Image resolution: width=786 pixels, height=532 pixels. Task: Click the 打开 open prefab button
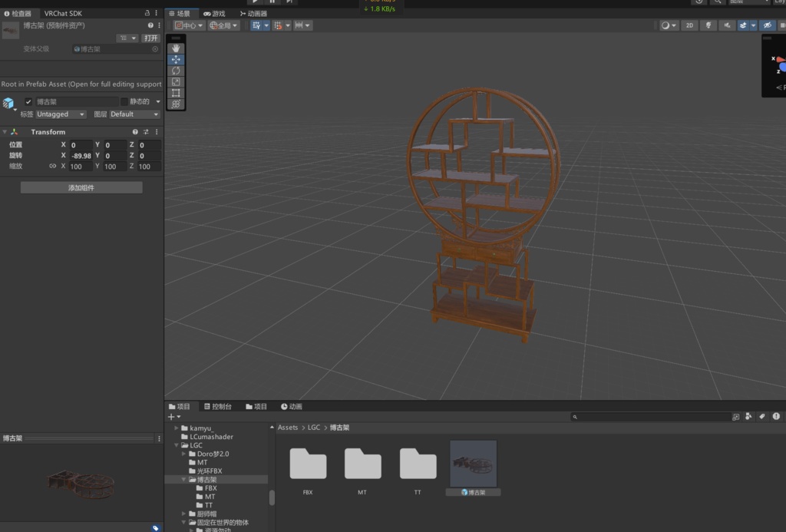pyautogui.click(x=150, y=38)
